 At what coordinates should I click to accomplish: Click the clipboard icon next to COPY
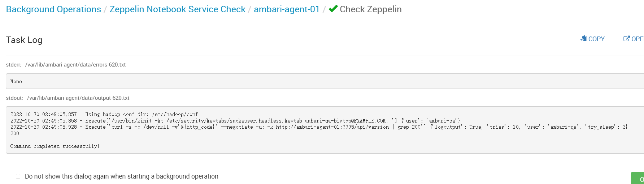pos(583,39)
